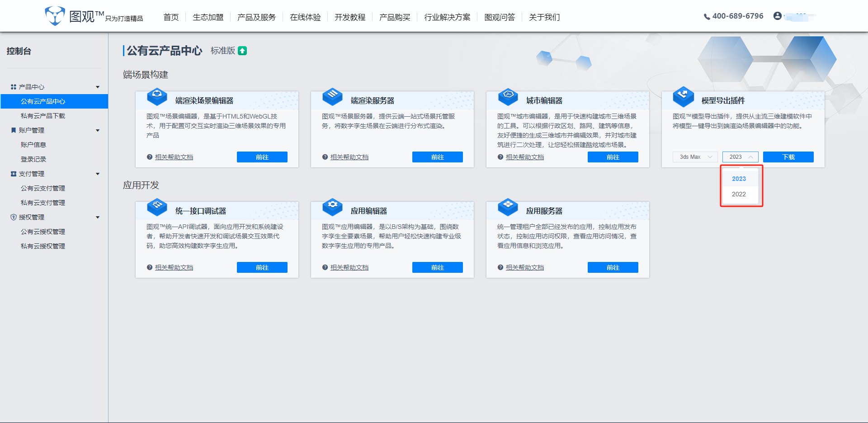
Task: Open 相关帮助文档 link in 城市编辑器 card
Action: coord(525,157)
